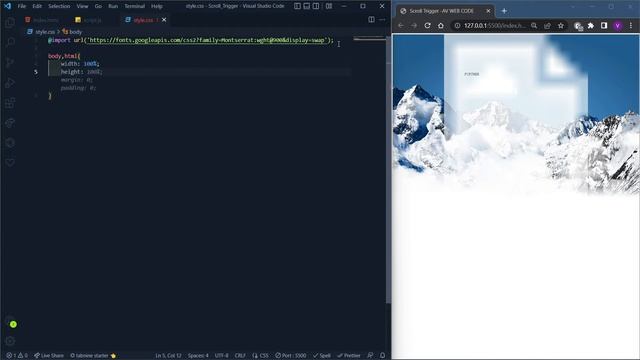Open Customize Layout icon in title bar
Screen dimensions: 640x360
(329, 6)
